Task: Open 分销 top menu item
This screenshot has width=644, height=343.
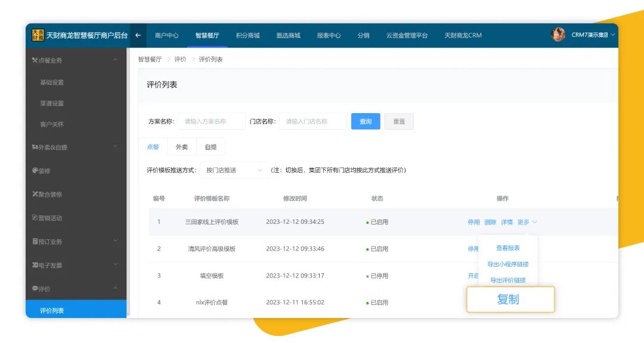Action: (364, 35)
